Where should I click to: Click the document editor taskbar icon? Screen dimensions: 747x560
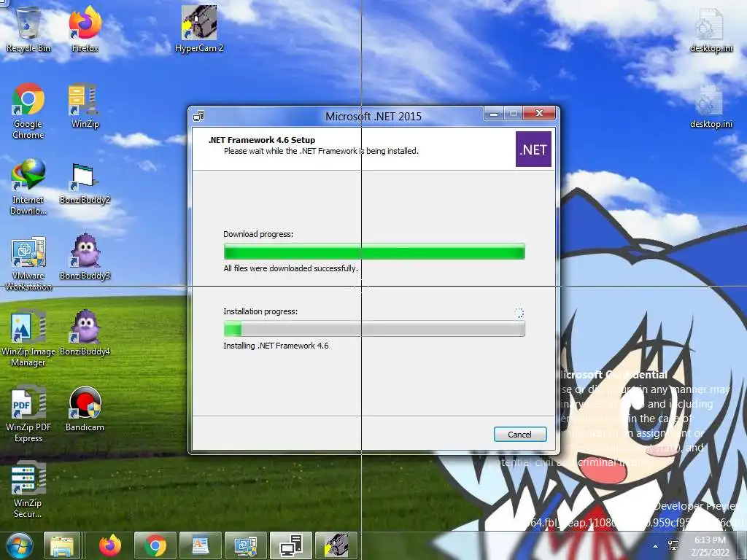200,545
